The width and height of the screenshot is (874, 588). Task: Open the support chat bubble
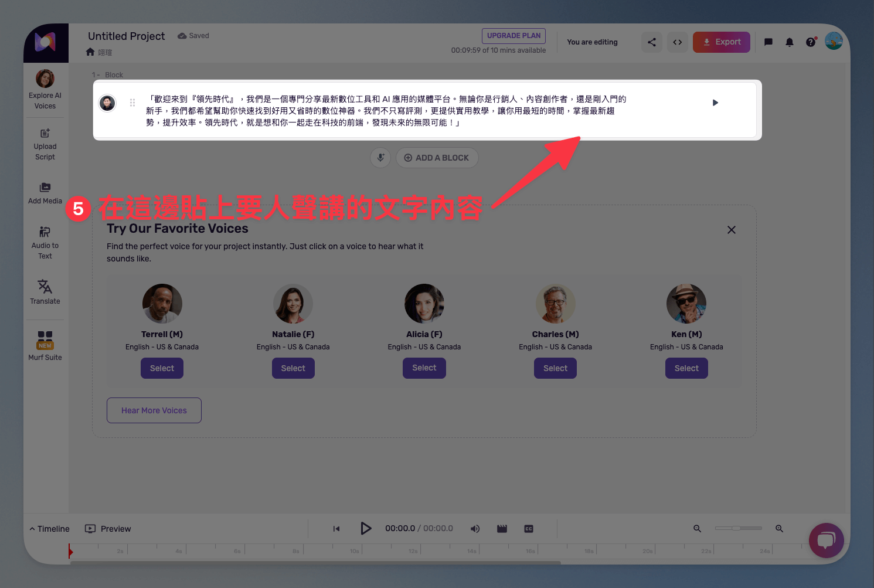[827, 541]
